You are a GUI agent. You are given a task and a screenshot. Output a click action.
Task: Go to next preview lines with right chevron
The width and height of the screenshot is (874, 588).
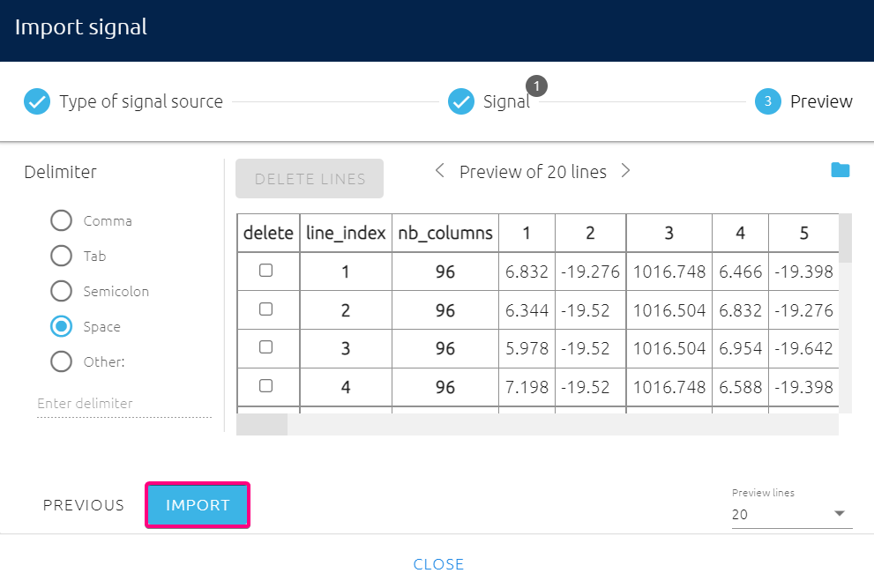pos(625,171)
